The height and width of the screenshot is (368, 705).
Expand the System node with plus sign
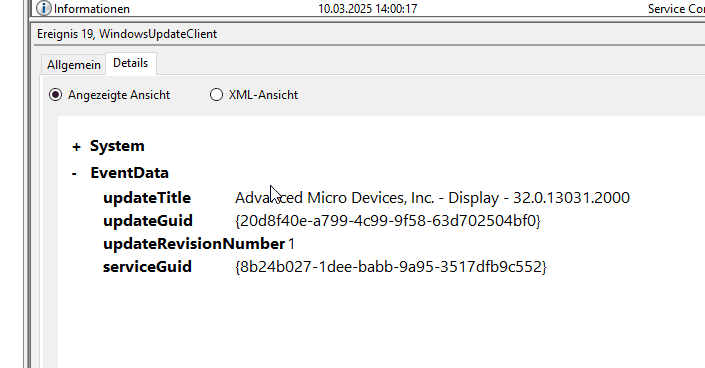tap(76, 147)
